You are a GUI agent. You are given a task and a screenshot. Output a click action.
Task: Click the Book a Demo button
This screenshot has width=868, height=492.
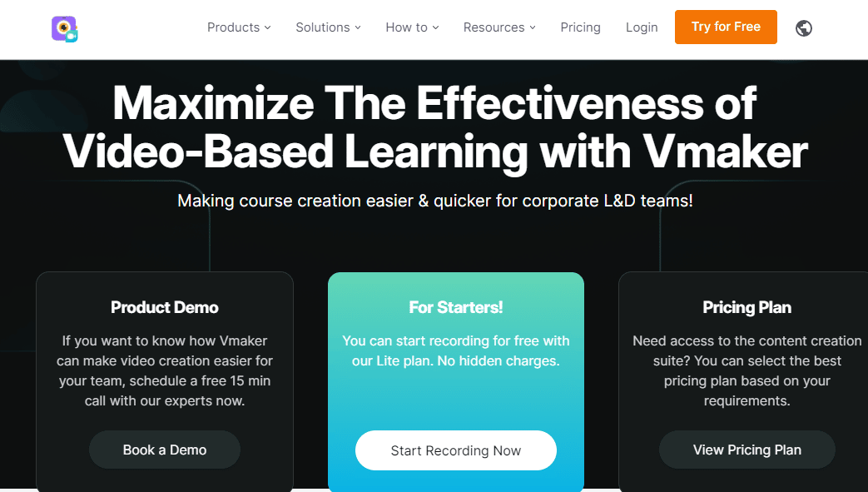(x=165, y=450)
